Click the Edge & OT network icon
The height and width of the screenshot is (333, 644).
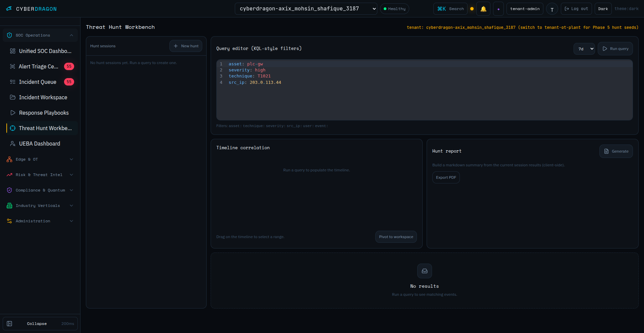click(x=9, y=159)
